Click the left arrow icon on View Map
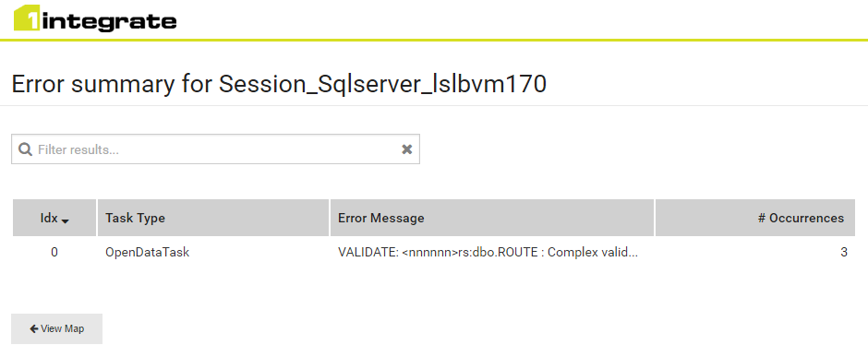The height and width of the screenshot is (357, 868). pyautogui.click(x=34, y=328)
